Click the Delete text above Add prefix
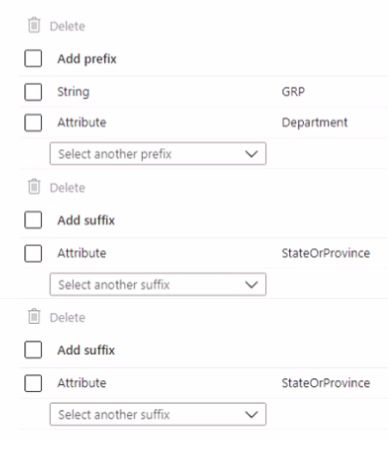This screenshot has height=452, width=388. (67, 26)
